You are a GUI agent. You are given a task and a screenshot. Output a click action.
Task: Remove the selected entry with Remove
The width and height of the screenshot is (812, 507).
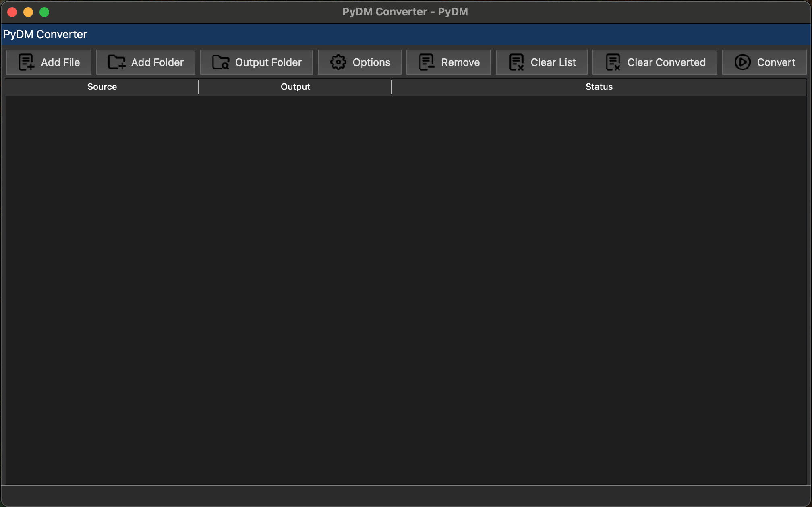coord(449,62)
